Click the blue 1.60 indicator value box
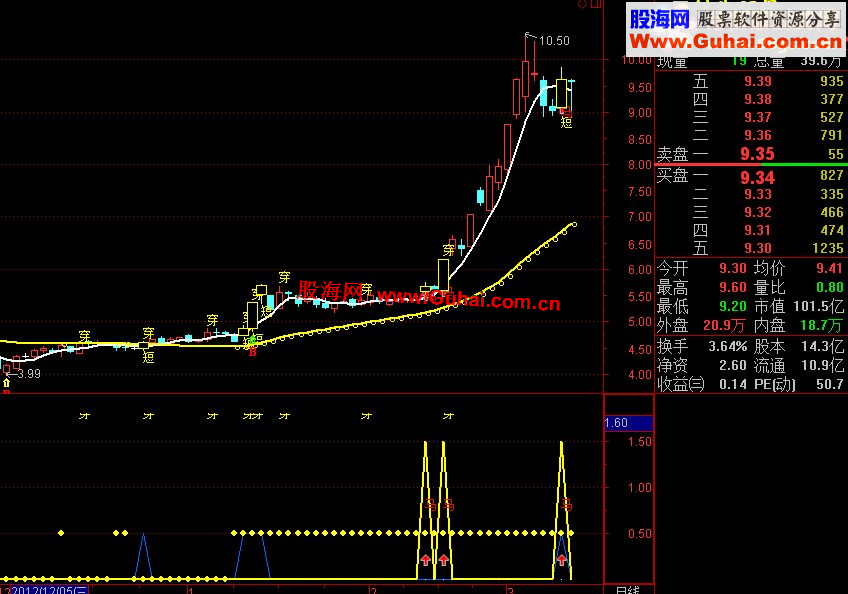Viewport: 848px width, 594px height. (628, 423)
